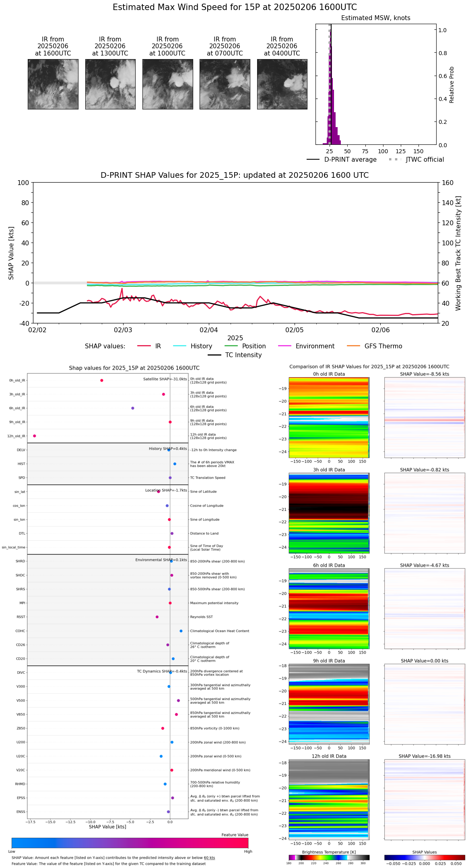Image resolution: width=470 pixels, height=868 pixels.
Task: Click the IR thumbnail from 1600UTC
Action: (53, 84)
